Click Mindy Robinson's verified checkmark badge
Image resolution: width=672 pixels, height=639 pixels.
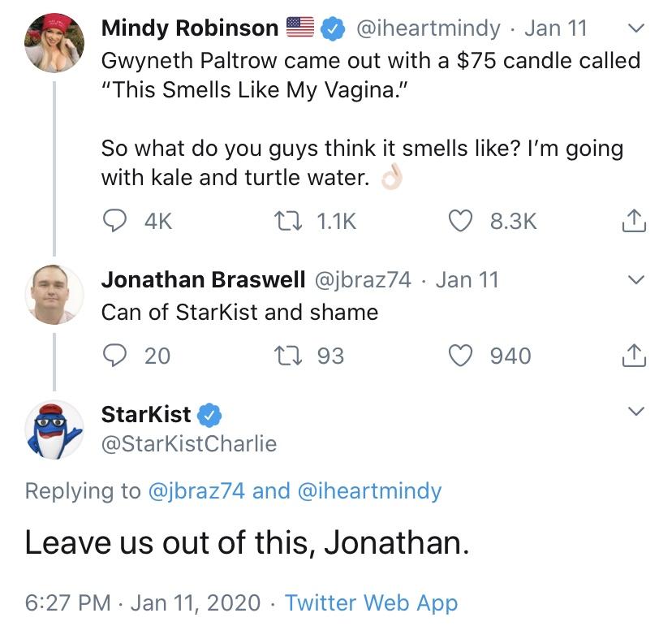point(333,28)
